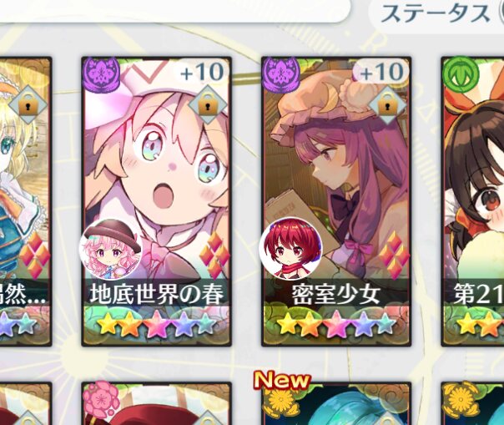Select the 地底世界の春 card title
This screenshot has height=425, width=504.
tap(157, 295)
